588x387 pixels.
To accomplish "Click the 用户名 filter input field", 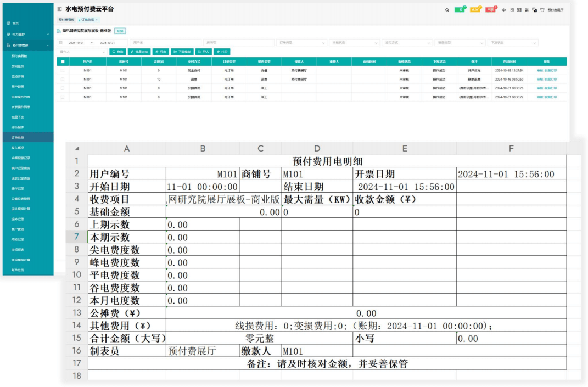I will pos(165,43).
